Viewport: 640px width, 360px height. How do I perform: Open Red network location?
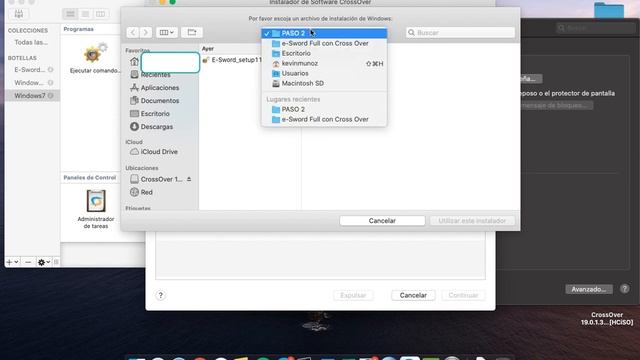point(141,192)
